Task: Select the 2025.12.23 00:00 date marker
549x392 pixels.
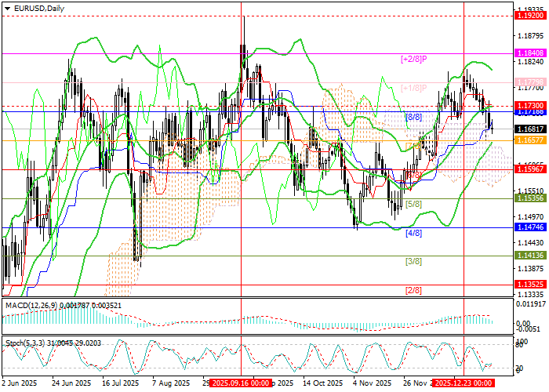Action: click(464, 383)
